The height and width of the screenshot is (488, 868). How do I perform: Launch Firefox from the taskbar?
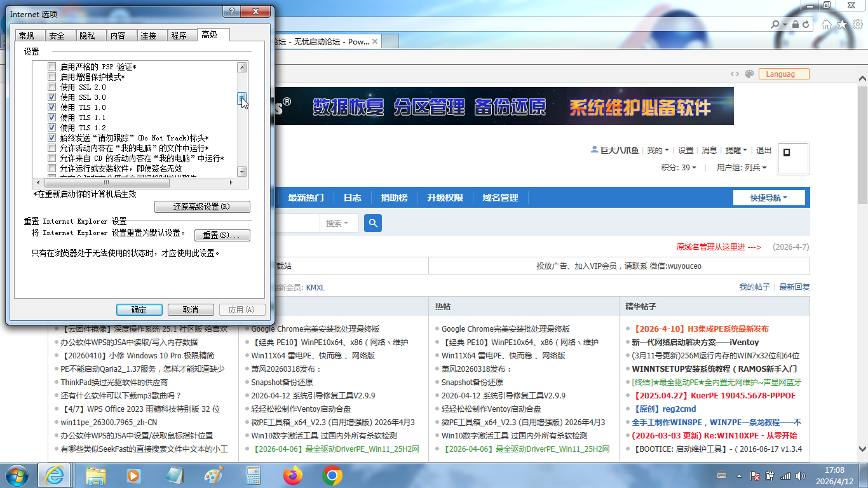[293, 475]
